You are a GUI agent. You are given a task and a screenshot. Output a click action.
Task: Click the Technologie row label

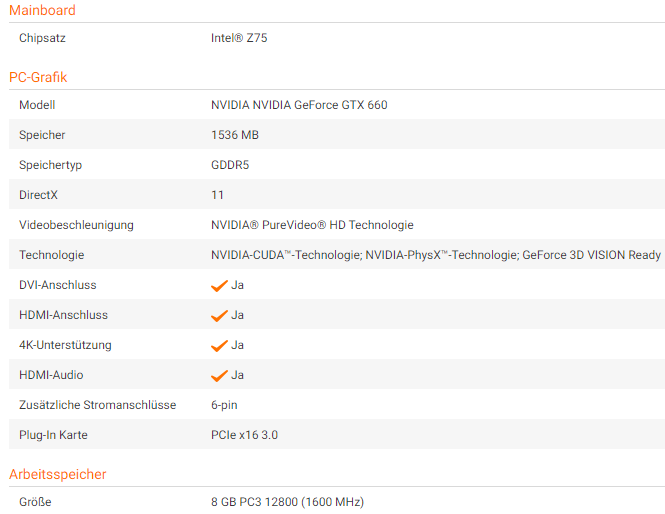(x=52, y=255)
